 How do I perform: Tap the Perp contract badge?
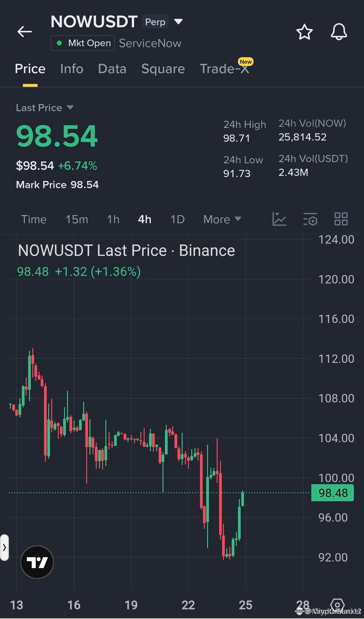tap(155, 22)
